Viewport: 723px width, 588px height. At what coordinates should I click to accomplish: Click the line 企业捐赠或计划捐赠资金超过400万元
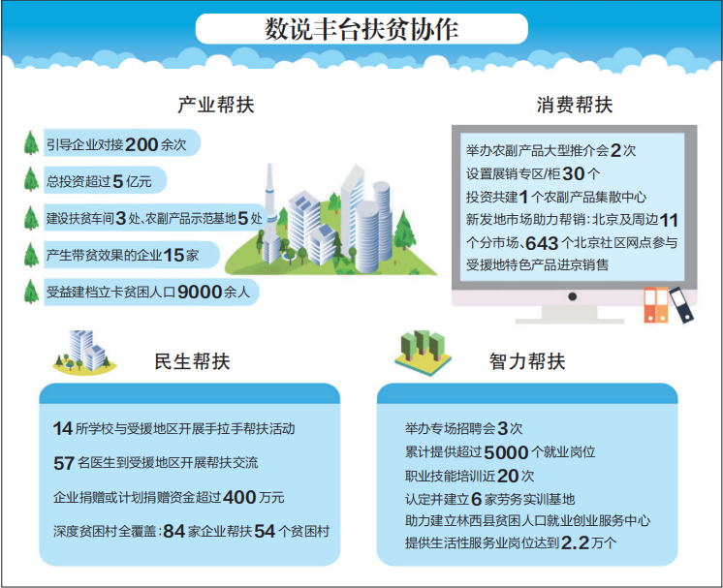coord(169,497)
